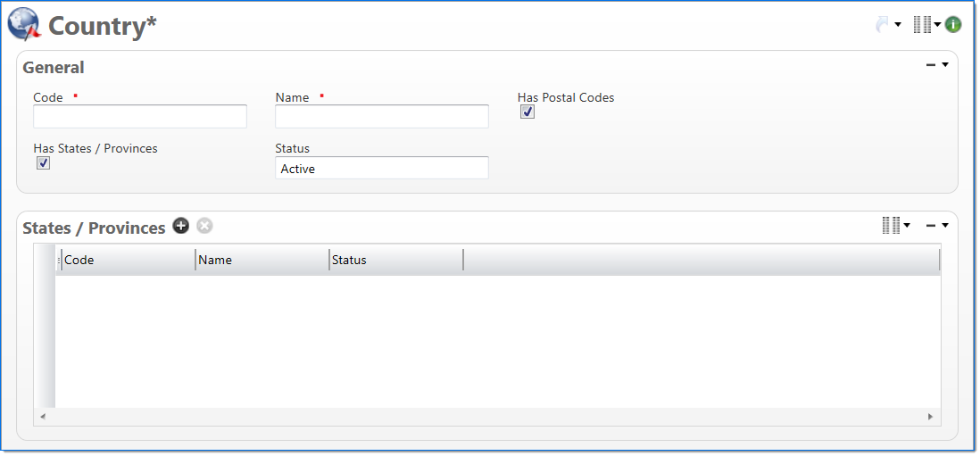Open the dropdown arrow beside share icon
The height and width of the screenshot is (456, 980).
[x=898, y=25]
